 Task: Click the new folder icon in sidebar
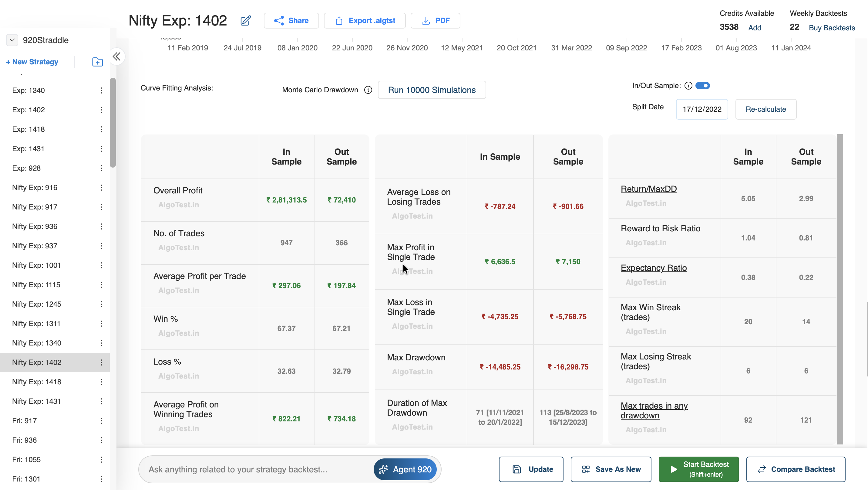[97, 62]
